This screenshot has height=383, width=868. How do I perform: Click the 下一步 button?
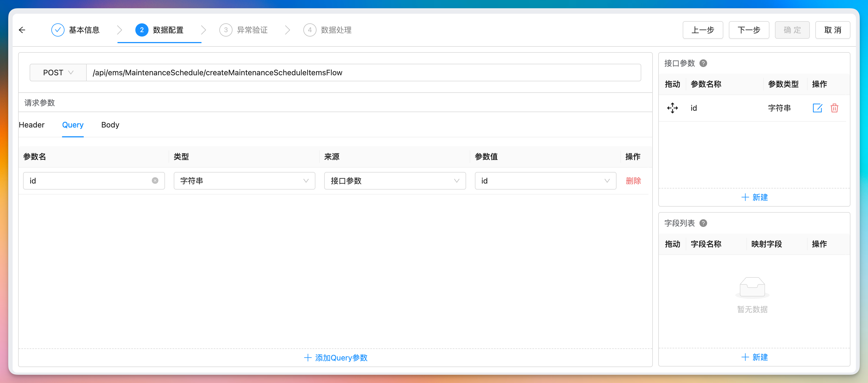tap(749, 30)
